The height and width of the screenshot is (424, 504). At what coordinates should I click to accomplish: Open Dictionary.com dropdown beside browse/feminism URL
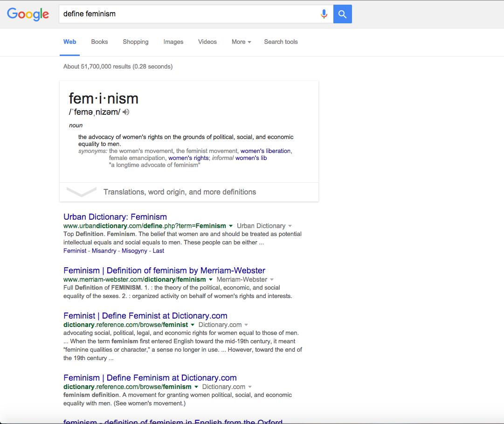(227, 387)
